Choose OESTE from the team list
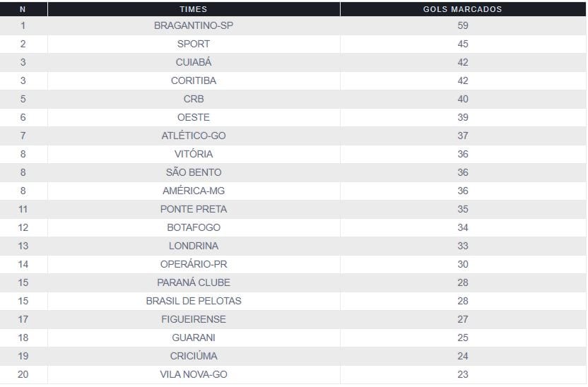The image size is (588, 387). [x=194, y=117]
